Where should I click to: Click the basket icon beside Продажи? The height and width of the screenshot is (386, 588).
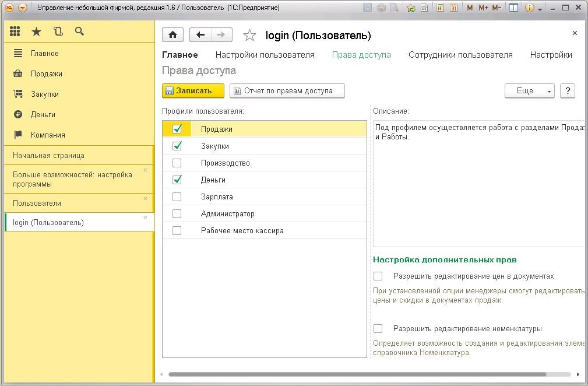point(18,73)
